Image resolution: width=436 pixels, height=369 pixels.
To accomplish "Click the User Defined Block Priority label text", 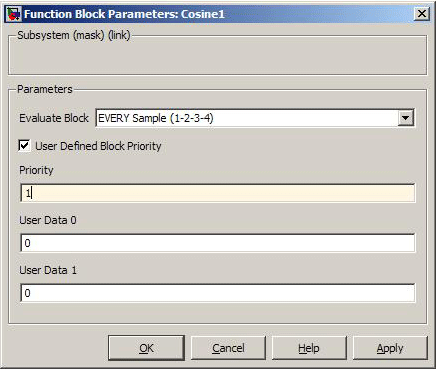I will [x=98, y=146].
